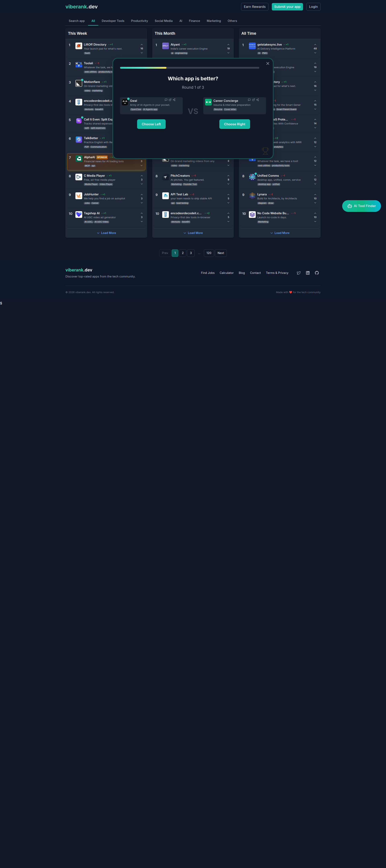Downvote LiftOff Directory in This Week
The height and width of the screenshot is (868, 386).
(x=142, y=53)
